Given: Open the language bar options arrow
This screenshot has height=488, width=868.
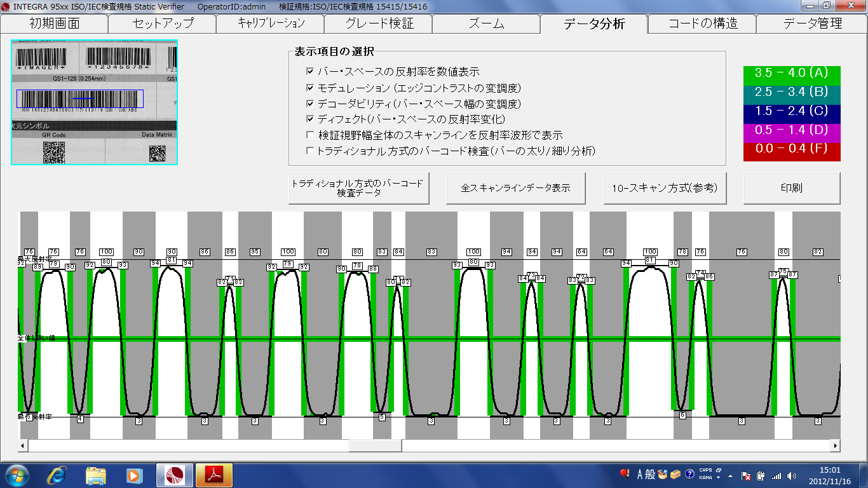Looking at the screenshot, I should (x=718, y=478).
